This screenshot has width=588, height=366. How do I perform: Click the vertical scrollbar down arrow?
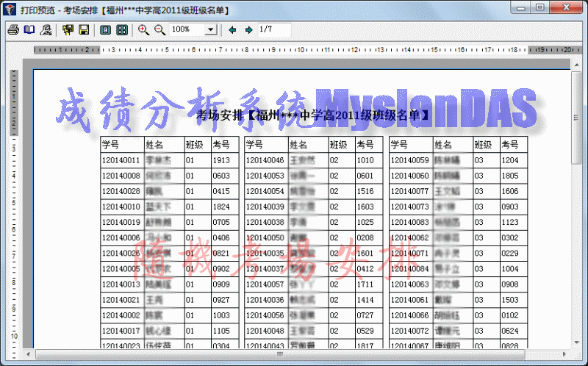(576, 343)
